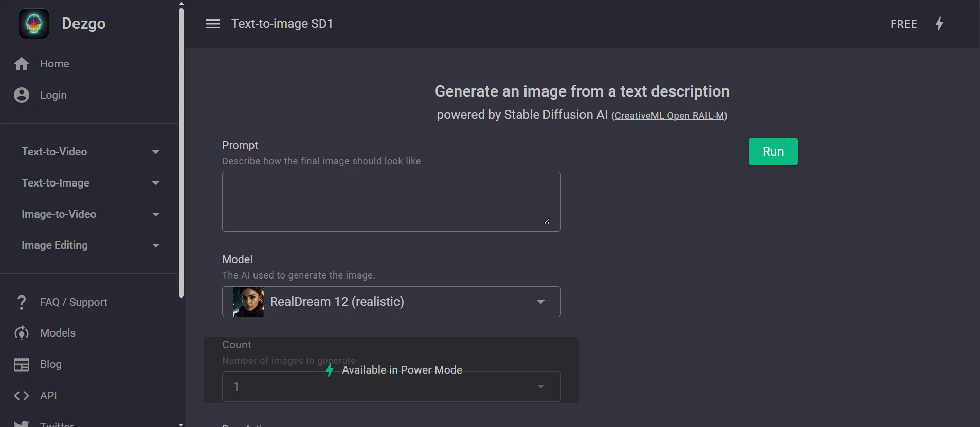This screenshot has height=427, width=980.
Task: Select the Image Editing menu label
Action: (55, 245)
